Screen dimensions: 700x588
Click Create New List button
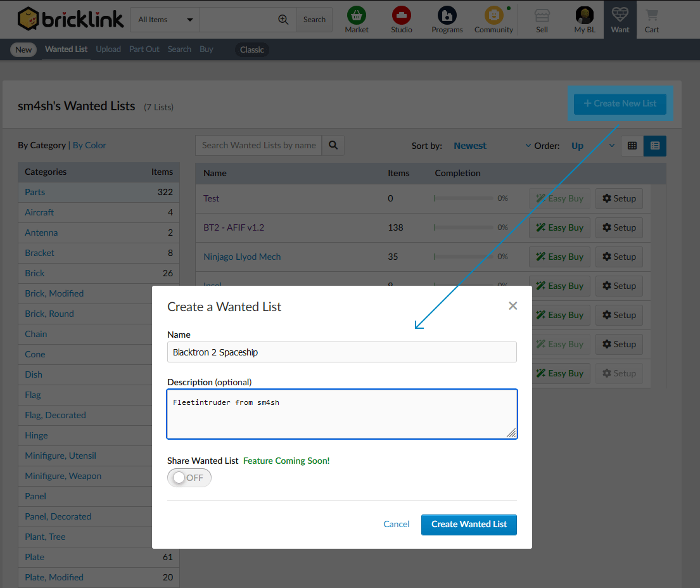coord(620,103)
